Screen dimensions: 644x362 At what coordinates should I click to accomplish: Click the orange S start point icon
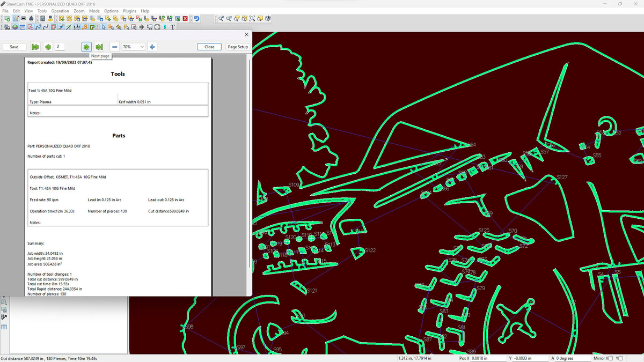[x=84, y=27]
